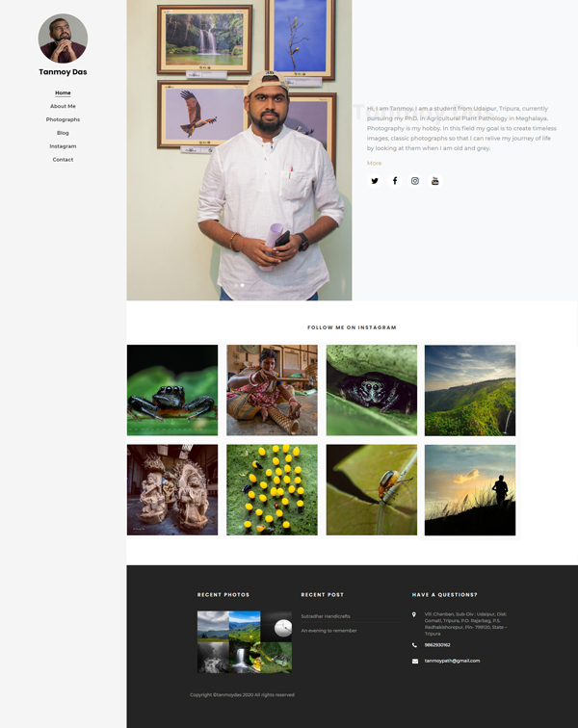Screen dimensions: 578x728
Task: Click the More link under bio
Action: 374,163
